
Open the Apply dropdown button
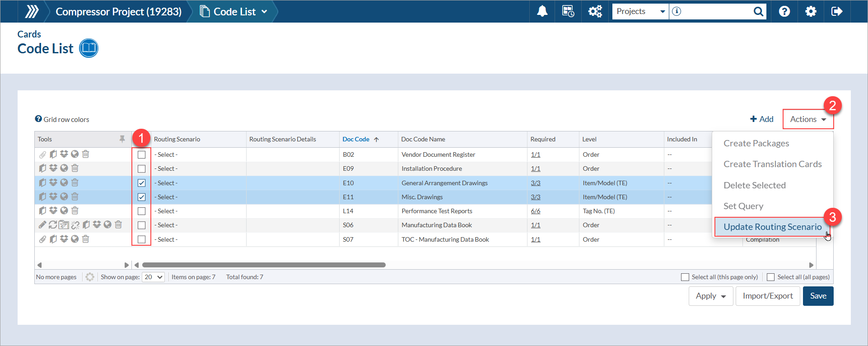click(x=710, y=296)
